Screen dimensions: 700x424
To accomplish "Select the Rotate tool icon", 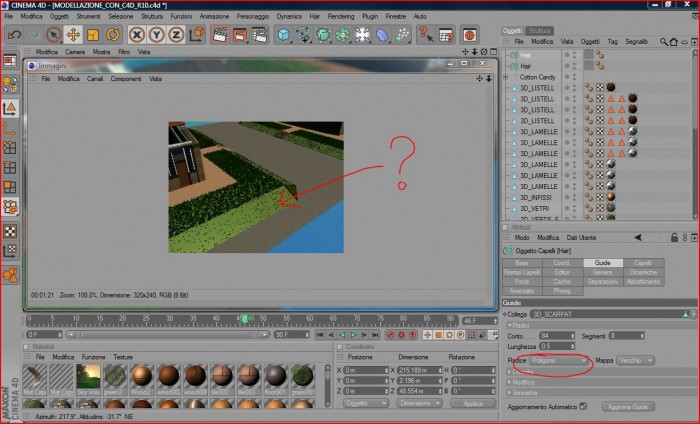I will (x=113, y=35).
